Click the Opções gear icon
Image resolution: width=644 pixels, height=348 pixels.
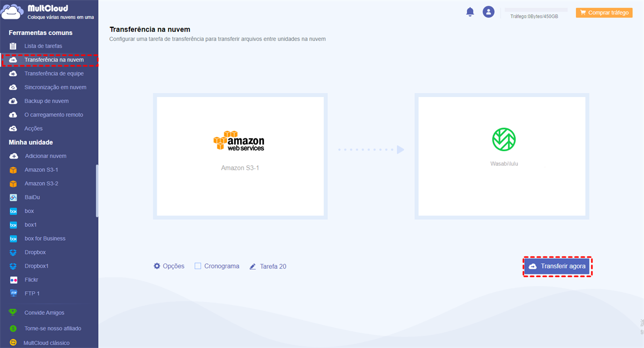tap(157, 266)
